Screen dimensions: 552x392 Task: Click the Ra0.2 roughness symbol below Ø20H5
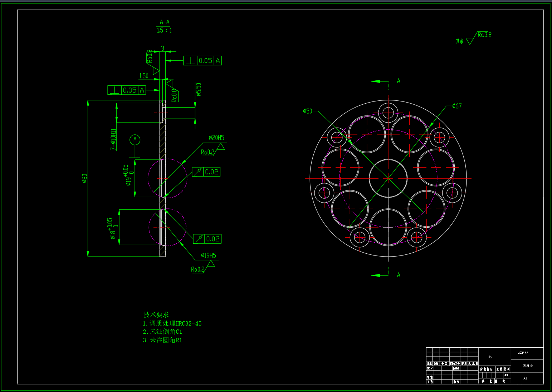207,151
